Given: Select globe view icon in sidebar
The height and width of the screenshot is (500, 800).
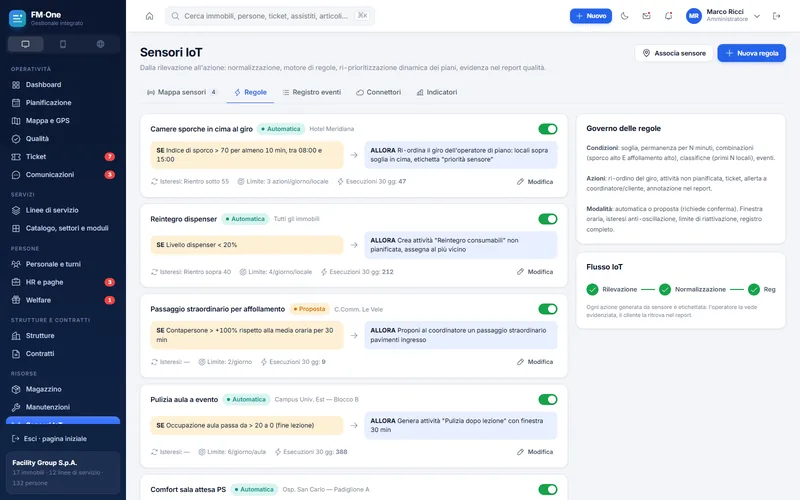Looking at the screenshot, I should [x=101, y=44].
